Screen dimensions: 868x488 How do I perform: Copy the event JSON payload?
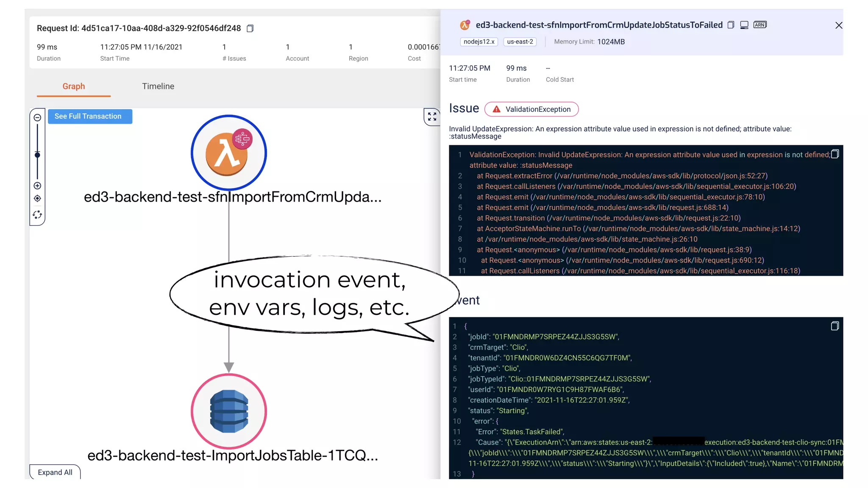pyautogui.click(x=835, y=326)
